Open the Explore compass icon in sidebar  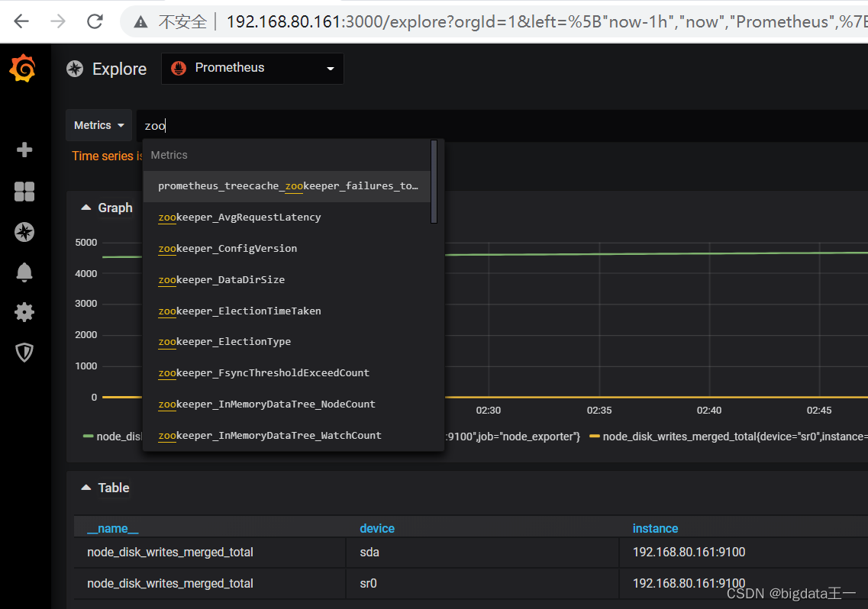24,232
